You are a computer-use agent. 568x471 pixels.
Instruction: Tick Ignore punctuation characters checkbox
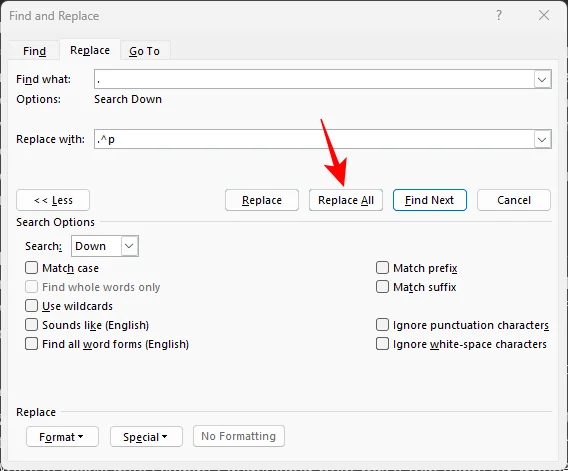pyautogui.click(x=382, y=325)
